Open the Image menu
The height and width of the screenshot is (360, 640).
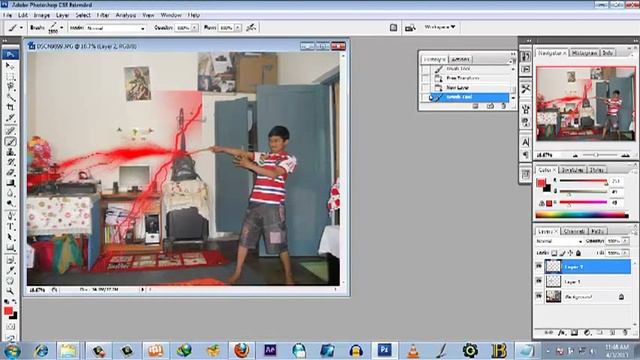[x=41, y=15]
